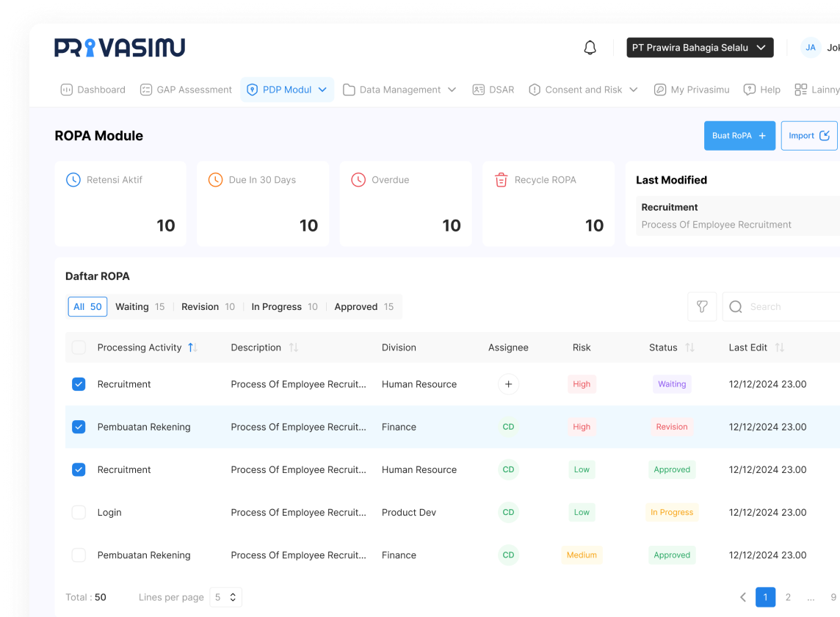Click the DSAR ID card icon
This screenshot has width=840, height=617.
479,90
